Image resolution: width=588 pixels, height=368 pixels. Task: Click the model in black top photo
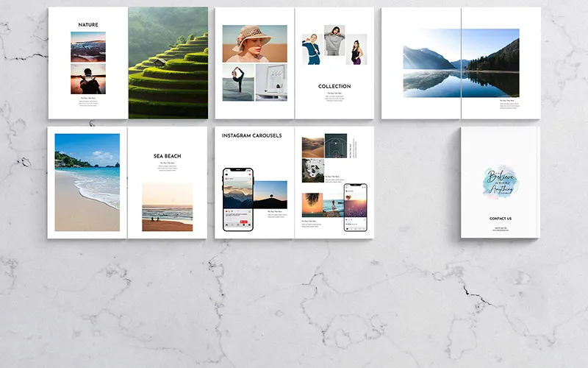pyautogui.click(x=356, y=49)
